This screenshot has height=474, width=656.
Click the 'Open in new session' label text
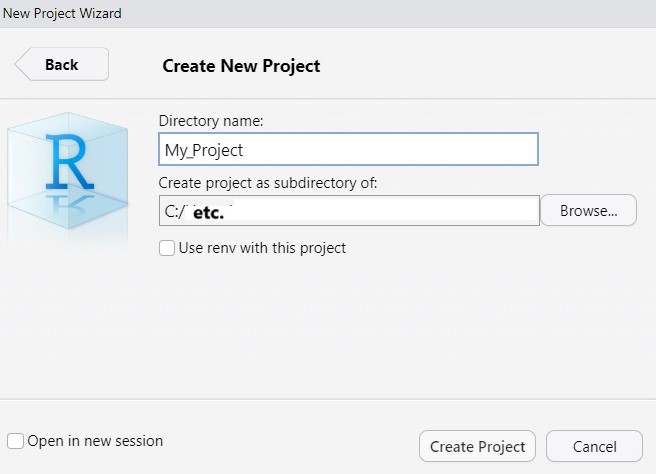click(95, 441)
